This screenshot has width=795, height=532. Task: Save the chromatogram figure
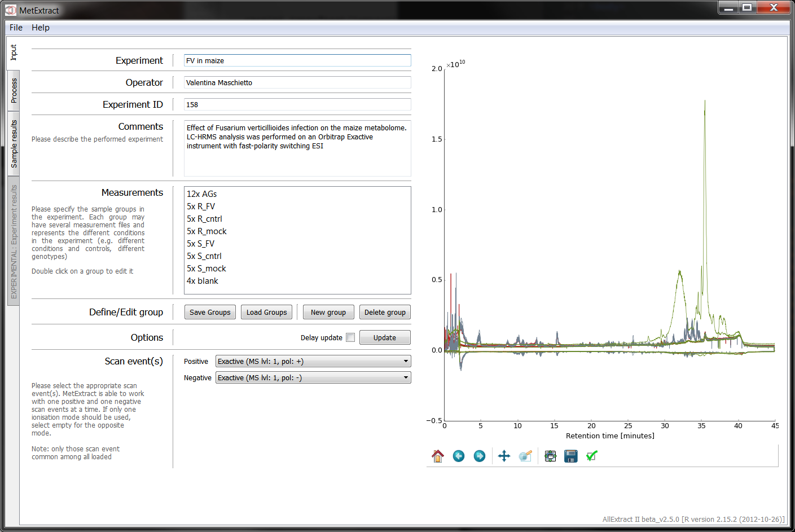click(571, 456)
